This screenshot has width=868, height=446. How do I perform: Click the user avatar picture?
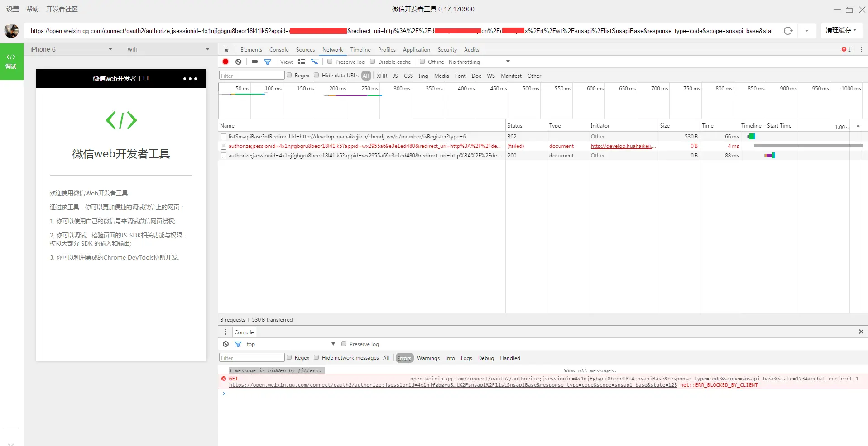click(11, 31)
